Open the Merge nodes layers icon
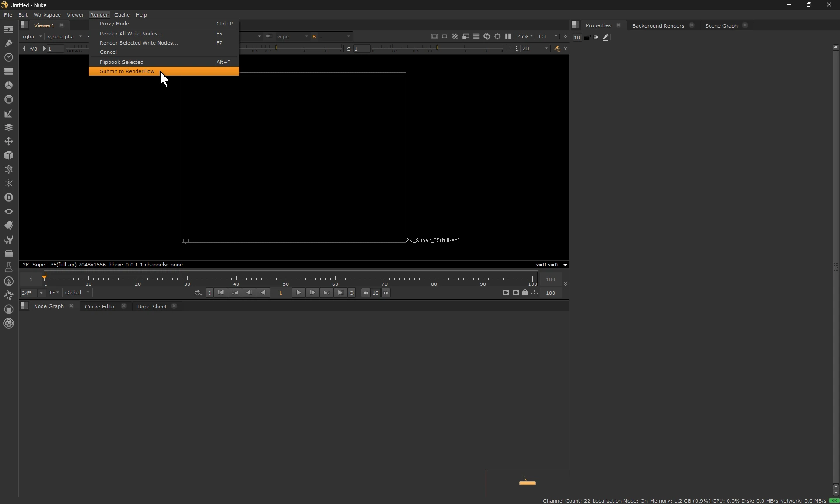This screenshot has height=504, width=840. [9, 127]
